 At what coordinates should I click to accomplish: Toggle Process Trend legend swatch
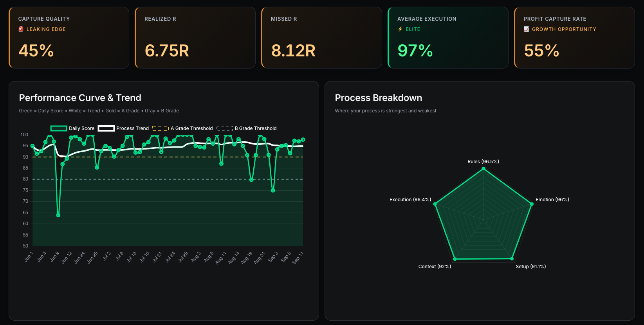click(106, 128)
